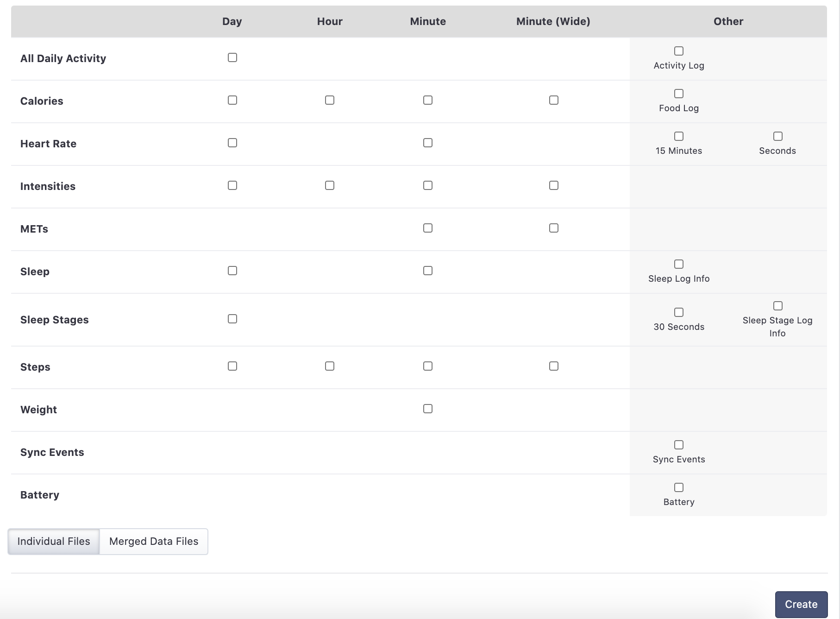Viewport: 840px width, 619px height.
Task: Click the METs row label
Action: 34,229
